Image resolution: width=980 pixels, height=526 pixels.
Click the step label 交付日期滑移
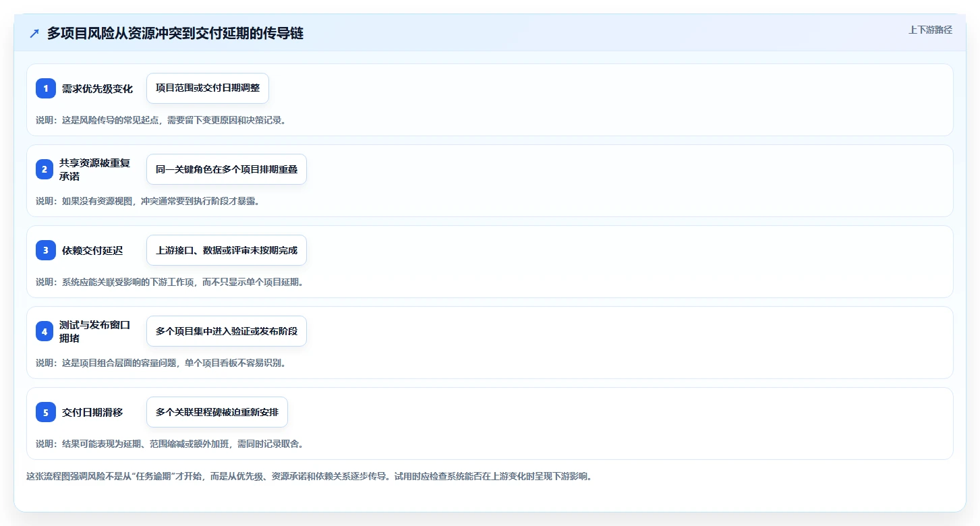[92, 412]
